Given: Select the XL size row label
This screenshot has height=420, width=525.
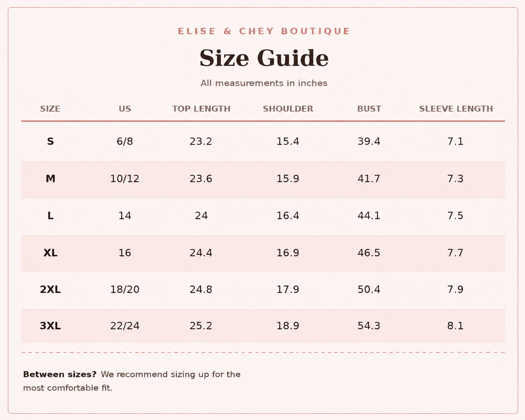Looking at the screenshot, I should [50, 253].
